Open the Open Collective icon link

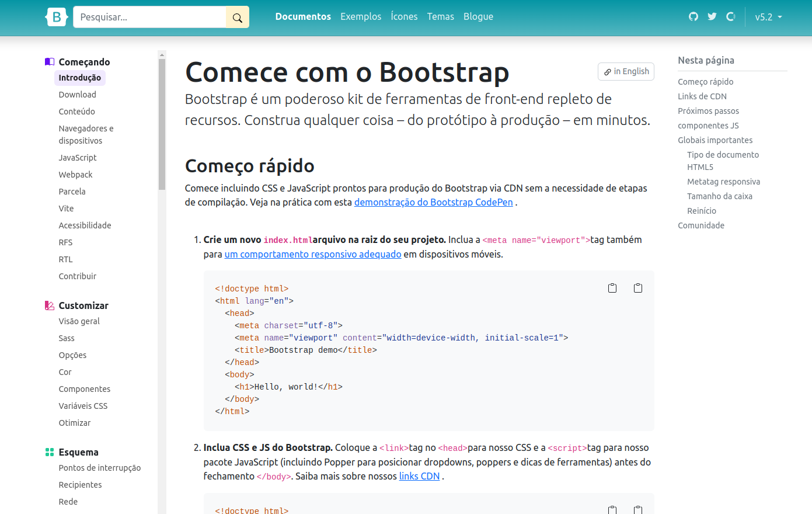(x=731, y=16)
